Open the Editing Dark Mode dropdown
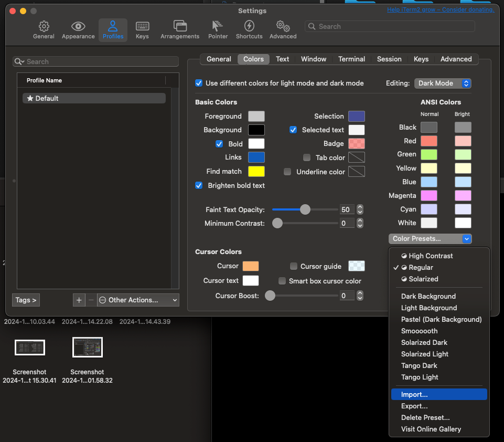504x442 pixels. (x=443, y=83)
